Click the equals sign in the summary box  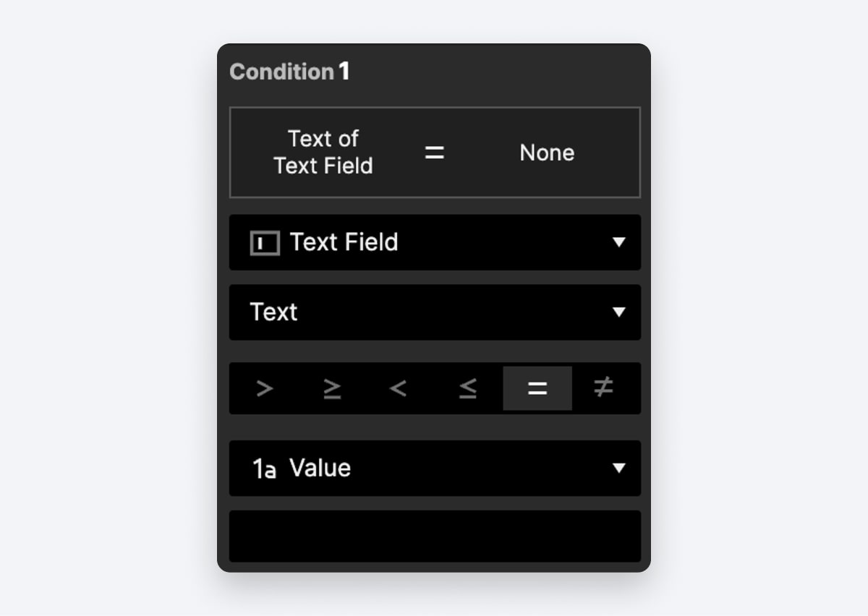pos(435,153)
